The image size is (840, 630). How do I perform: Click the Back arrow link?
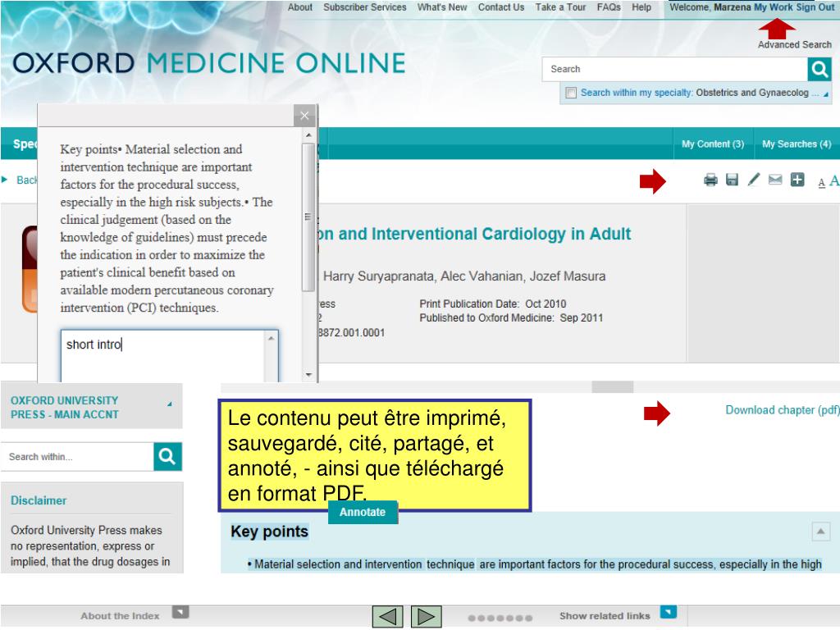click(21, 180)
